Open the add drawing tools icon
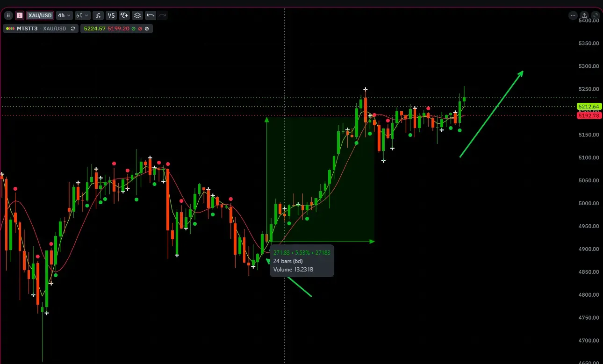 tap(124, 15)
